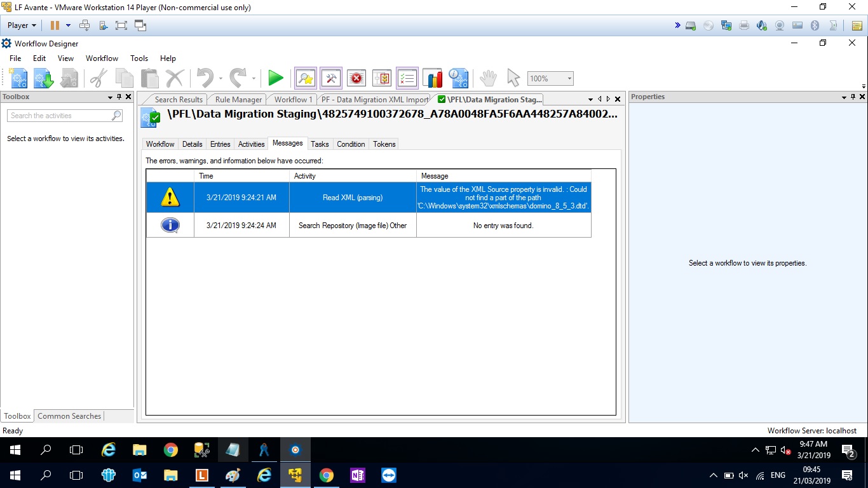Open the 100% zoom level dropdown

(x=569, y=79)
